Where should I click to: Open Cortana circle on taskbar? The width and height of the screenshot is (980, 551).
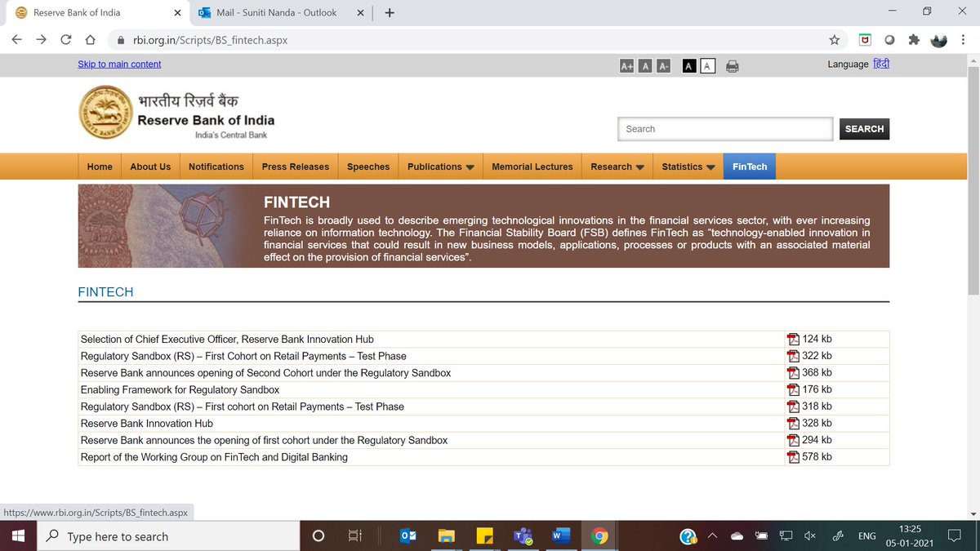coord(318,536)
